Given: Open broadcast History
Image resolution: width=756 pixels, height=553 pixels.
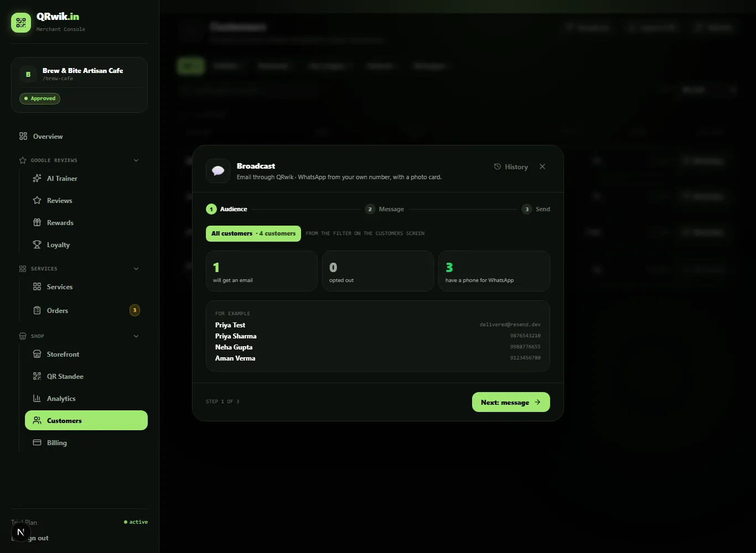Looking at the screenshot, I should click(511, 166).
